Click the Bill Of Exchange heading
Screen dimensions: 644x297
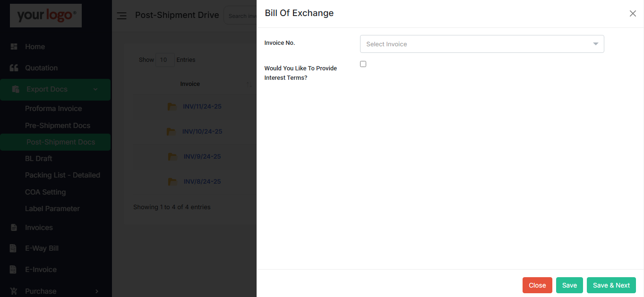[x=299, y=13]
